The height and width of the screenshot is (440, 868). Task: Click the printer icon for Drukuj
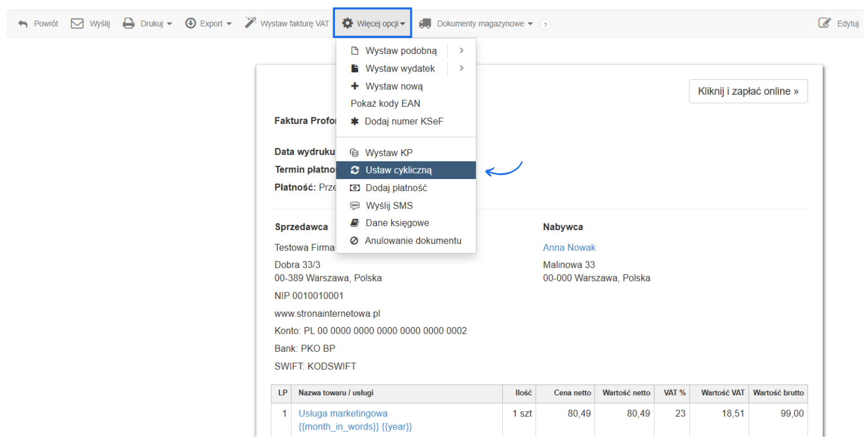(128, 23)
